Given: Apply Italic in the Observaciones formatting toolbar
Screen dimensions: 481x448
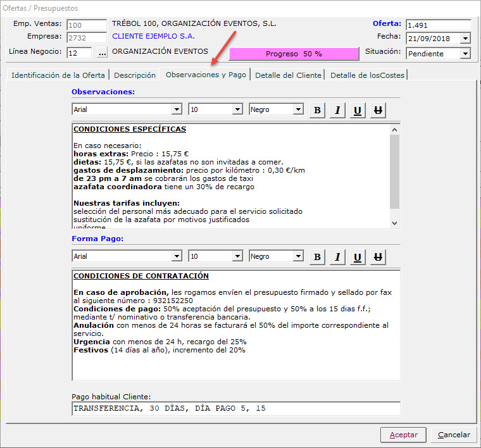Looking at the screenshot, I should coord(337,110).
